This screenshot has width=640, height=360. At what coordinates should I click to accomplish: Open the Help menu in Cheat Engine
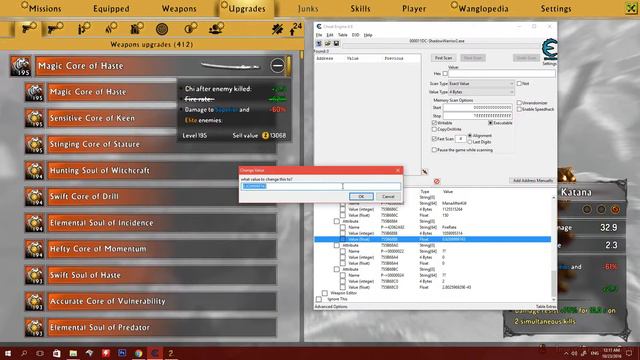point(368,35)
